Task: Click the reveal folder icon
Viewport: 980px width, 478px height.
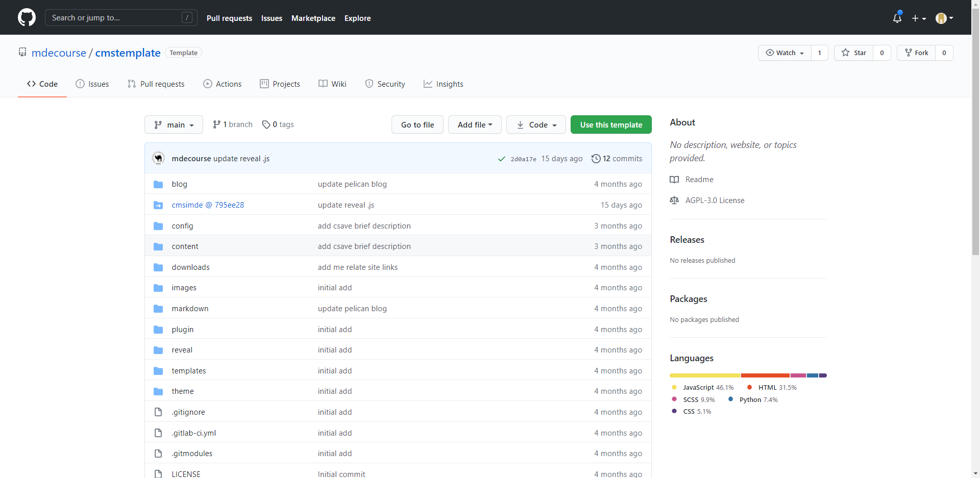Action: pyautogui.click(x=158, y=350)
